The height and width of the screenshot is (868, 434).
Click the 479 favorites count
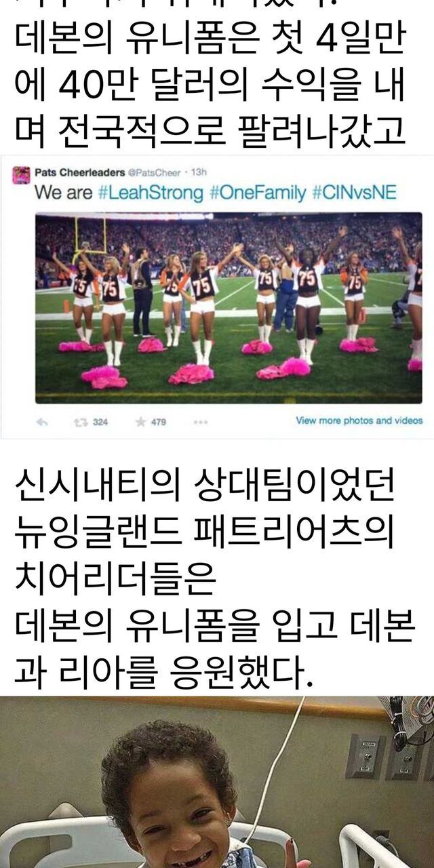(158, 422)
